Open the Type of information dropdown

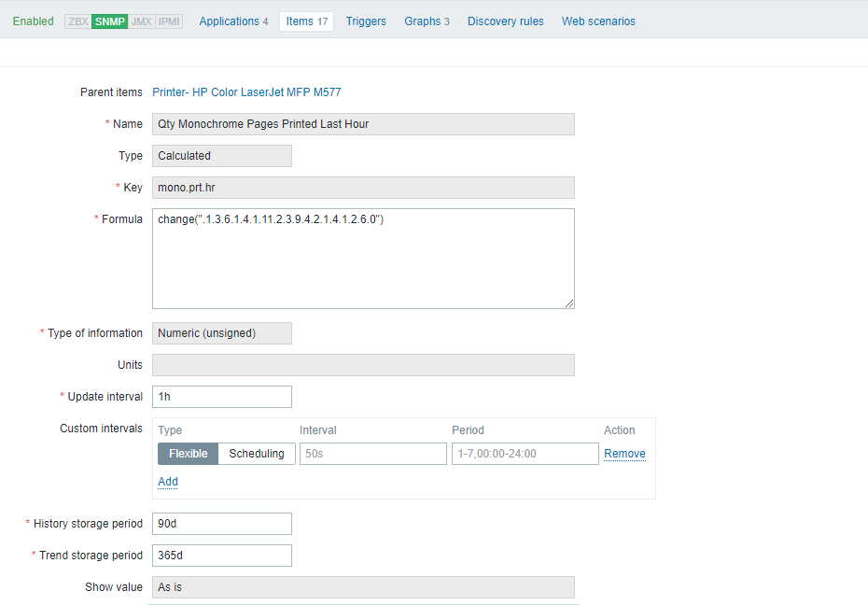point(221,332)
